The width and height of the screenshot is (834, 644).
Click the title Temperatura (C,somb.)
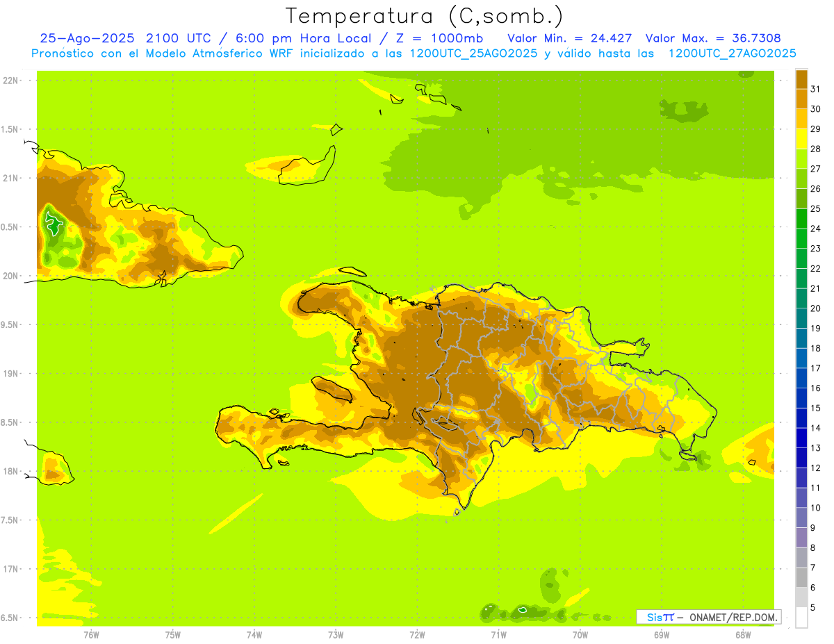tap(425, 15)
